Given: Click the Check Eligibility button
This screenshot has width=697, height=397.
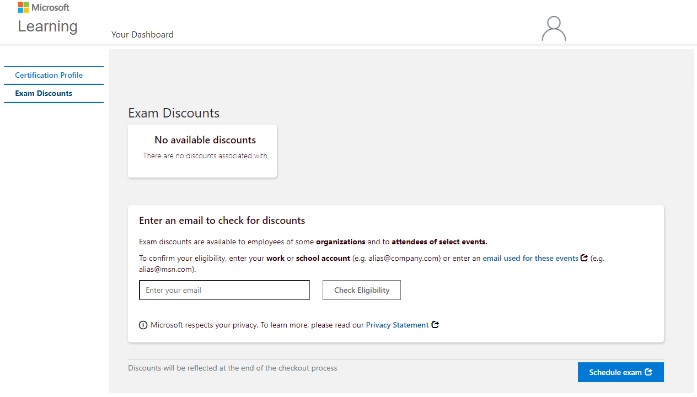Looking at the screenshot, I should (361, 290).
